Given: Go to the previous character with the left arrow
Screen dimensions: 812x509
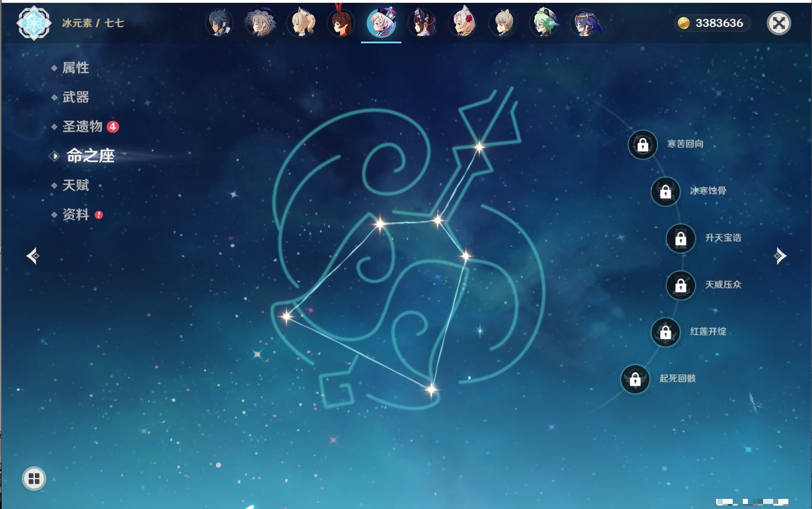Looking at the screenshot, I should click(33, 256).
